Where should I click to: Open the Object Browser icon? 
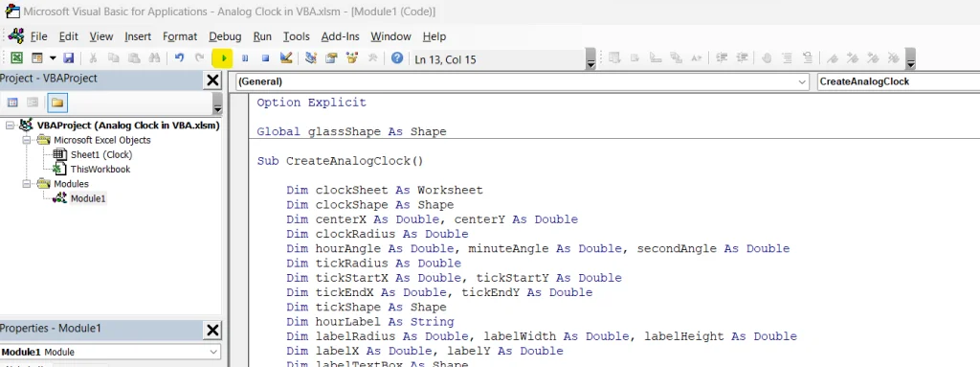click(x=352, y=58)
